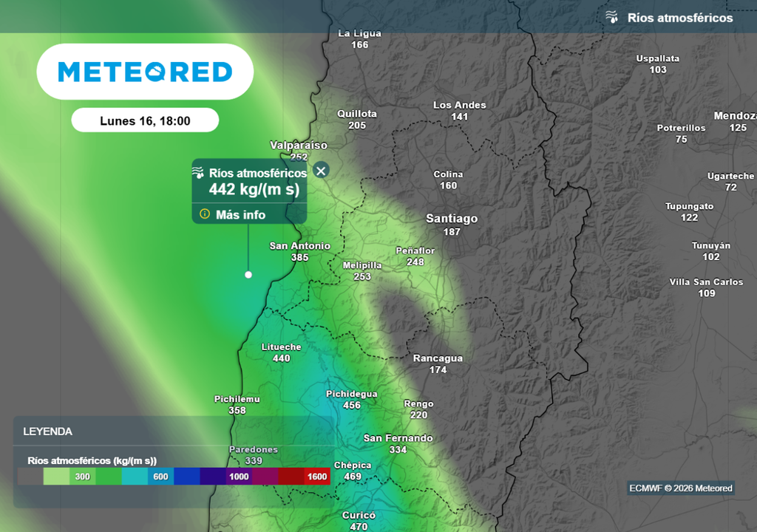Image resolution: width=757 pixels, height=532 pixels.
Task: Click the Rancagua location label
Action: pos(438,358)
